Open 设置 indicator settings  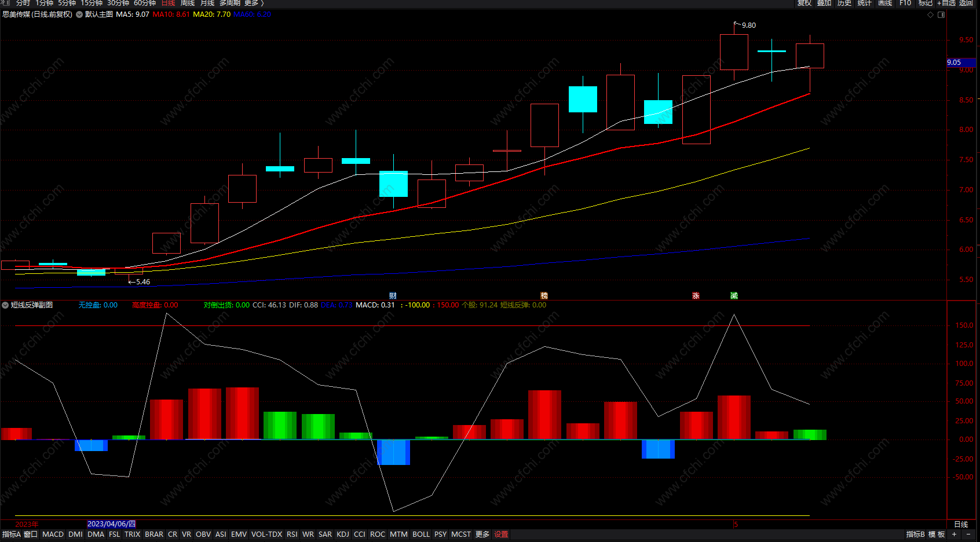coord(502,534)
